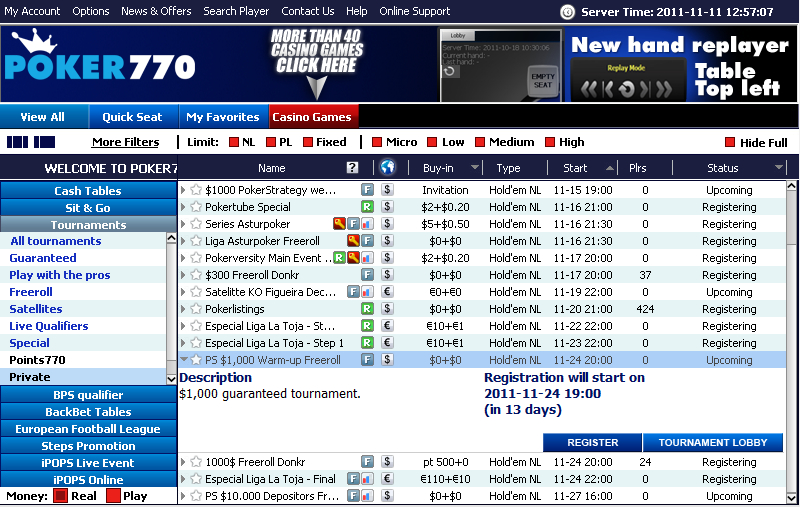
Task: Open the Casino Games tab
Action: coord(313,117)
